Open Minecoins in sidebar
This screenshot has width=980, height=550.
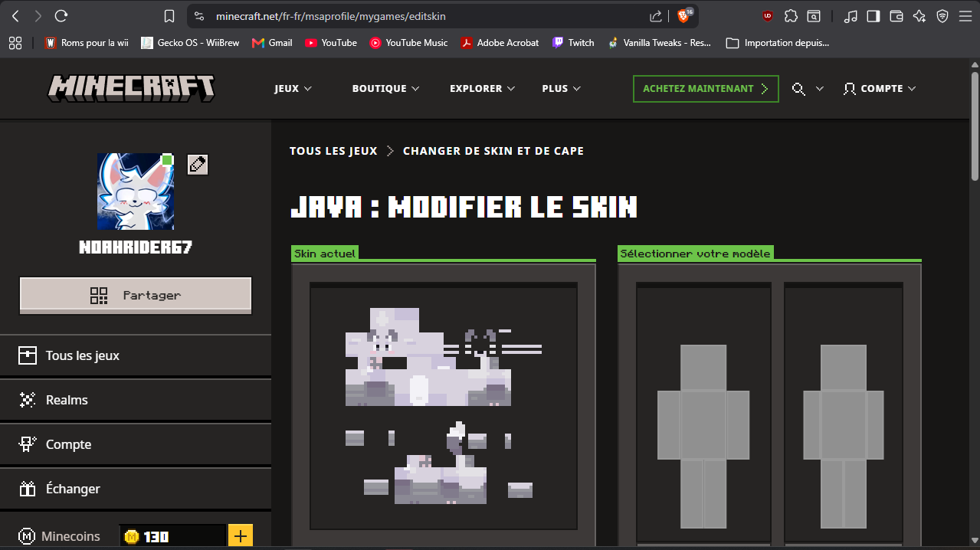point(60,536)
